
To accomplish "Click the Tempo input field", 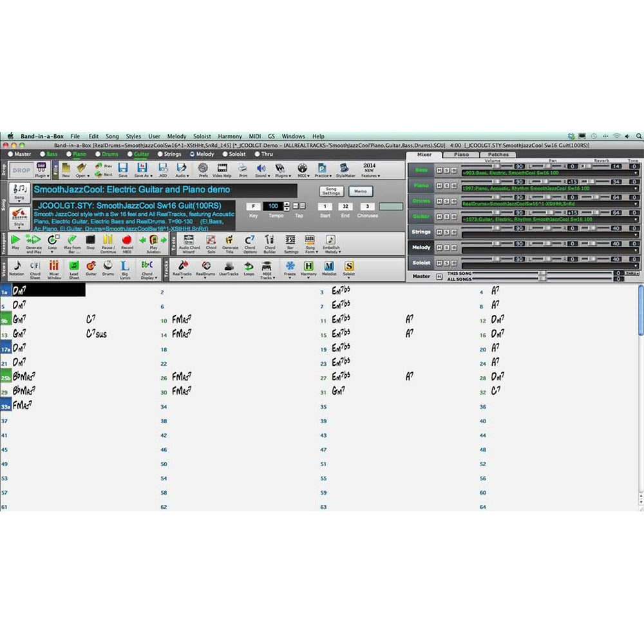I will [274, 206].
